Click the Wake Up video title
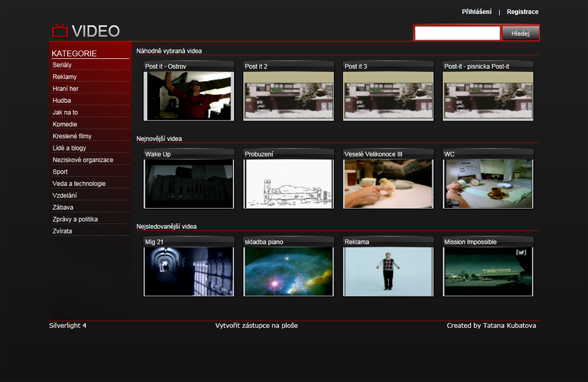The width and height of the screenshot is (588, 382). (158, 154)
